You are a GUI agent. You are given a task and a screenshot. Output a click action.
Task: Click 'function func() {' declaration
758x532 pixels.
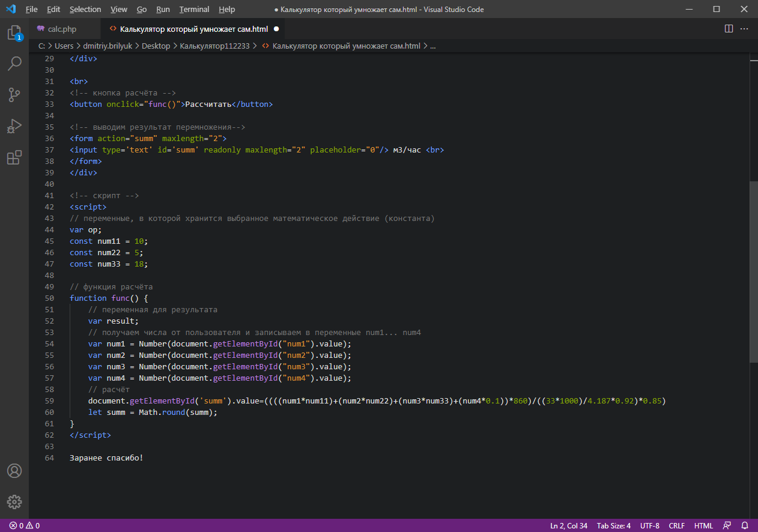109,298
